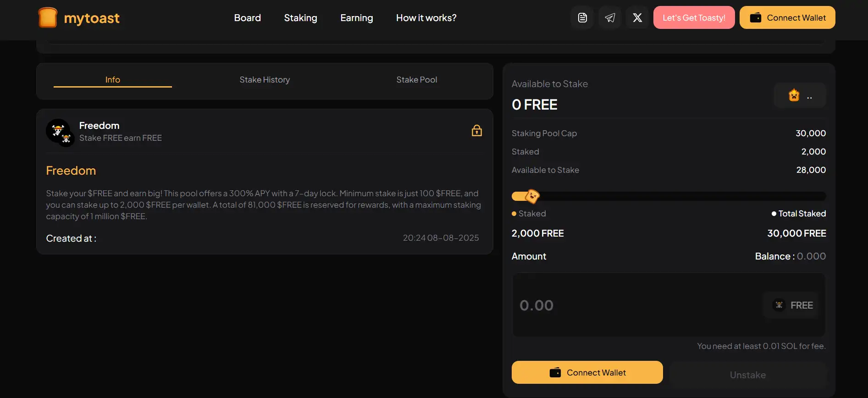Screen dimensions: 868x398
Task: Switch to the Info tab
Action: (x=113, y=80)
